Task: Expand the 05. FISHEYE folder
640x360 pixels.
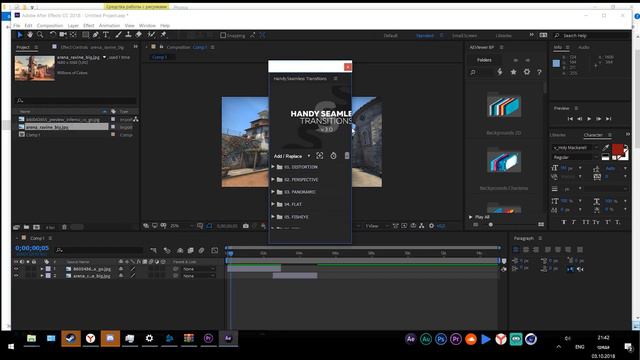Action: 273,217
